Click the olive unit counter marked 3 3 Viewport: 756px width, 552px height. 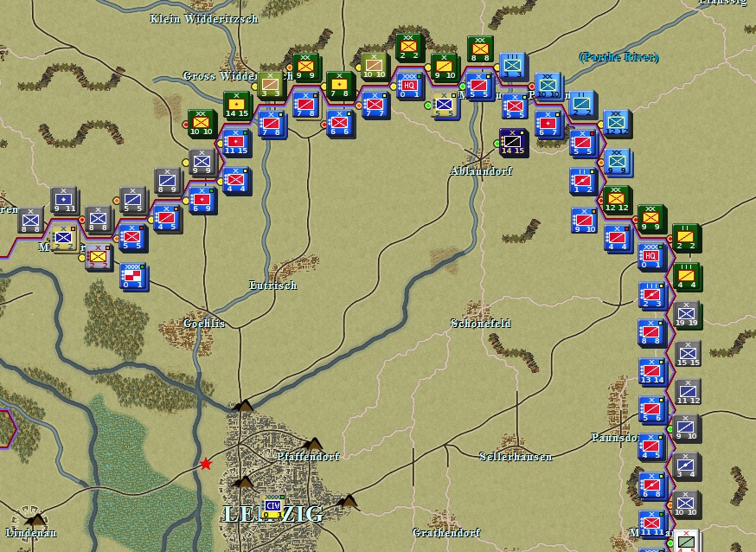pyautogui.click(x=271, y=86)
